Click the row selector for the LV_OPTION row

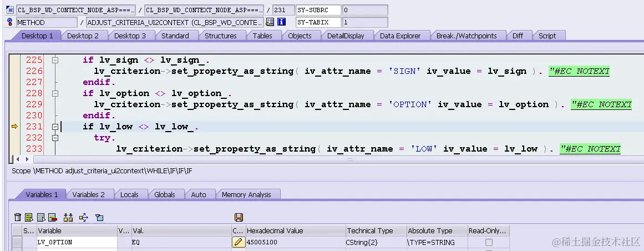(x=17, y=242)
